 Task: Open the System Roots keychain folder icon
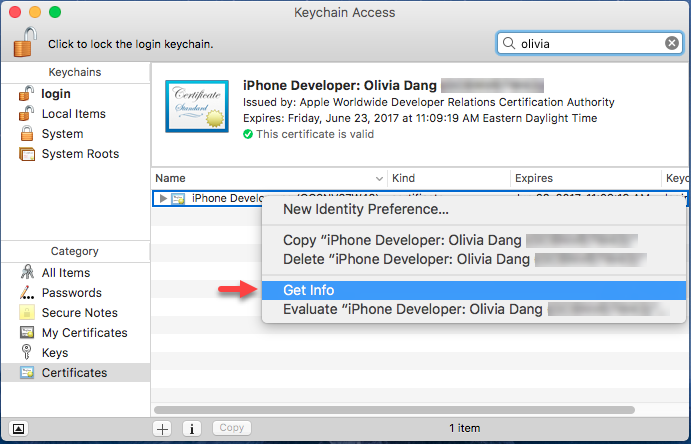tap(25, 154)
